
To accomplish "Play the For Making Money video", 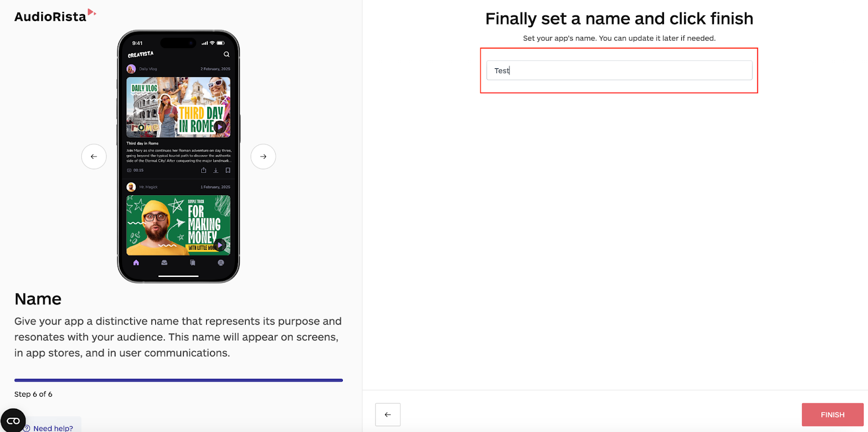I will [x=220, y=245].
